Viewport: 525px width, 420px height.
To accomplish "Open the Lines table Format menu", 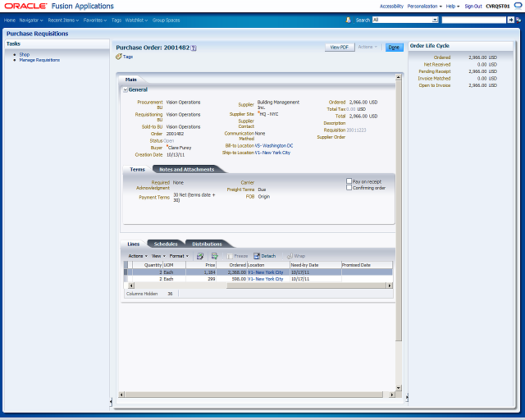I will coord(179,256).
